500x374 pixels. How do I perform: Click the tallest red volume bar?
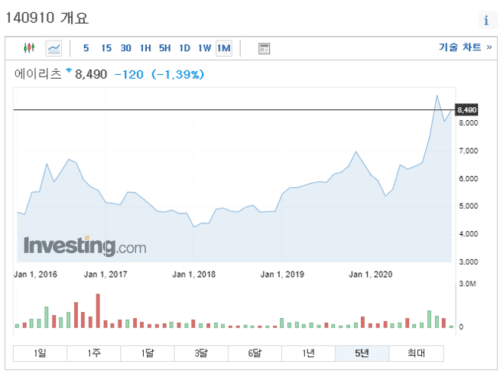click(98, 310)
